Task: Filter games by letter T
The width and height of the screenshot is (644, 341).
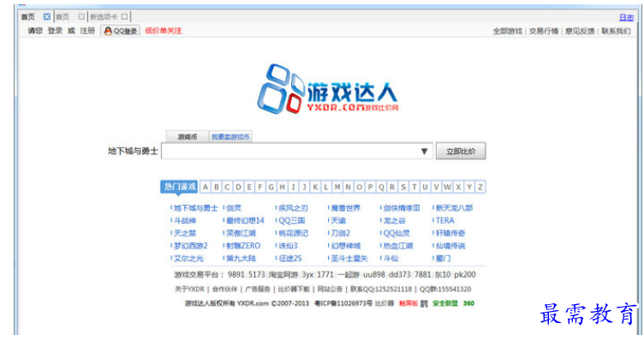Action: [x=414, y=187]
